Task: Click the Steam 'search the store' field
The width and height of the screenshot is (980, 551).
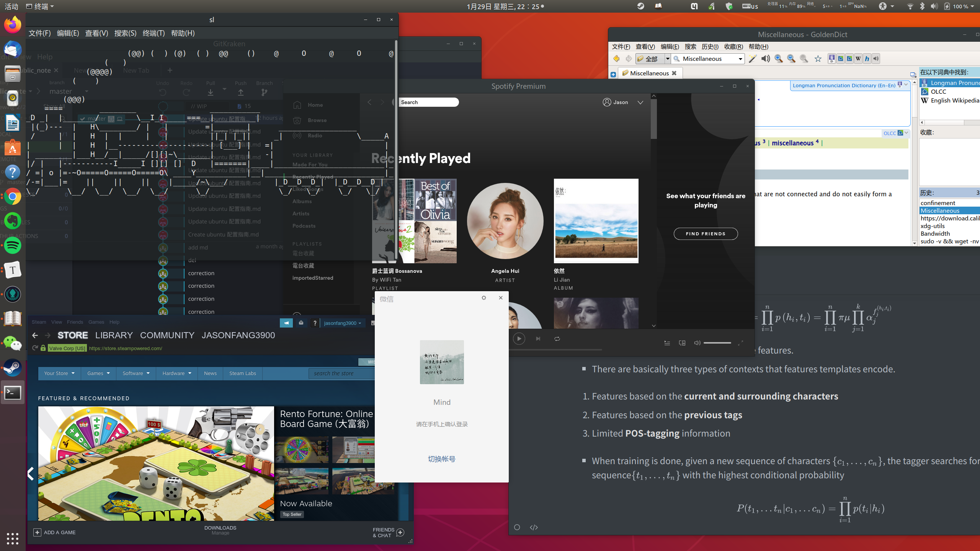Action: click(341, 373)
